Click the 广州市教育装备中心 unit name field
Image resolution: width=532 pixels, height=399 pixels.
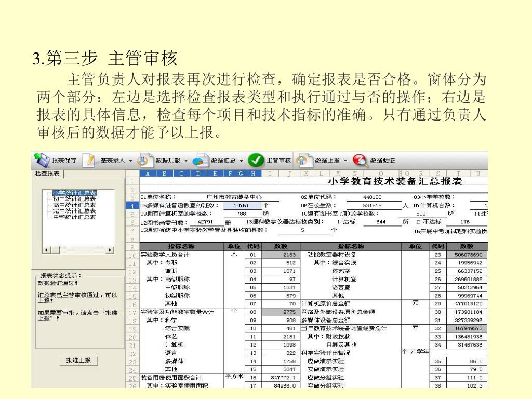(x=234, y=197)
